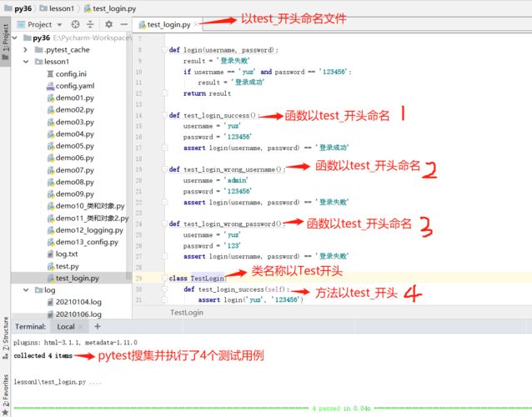Click the .pytest_cache folder icon
The image size is (532, 417).
pyautogui.click(x=38, y=50)
